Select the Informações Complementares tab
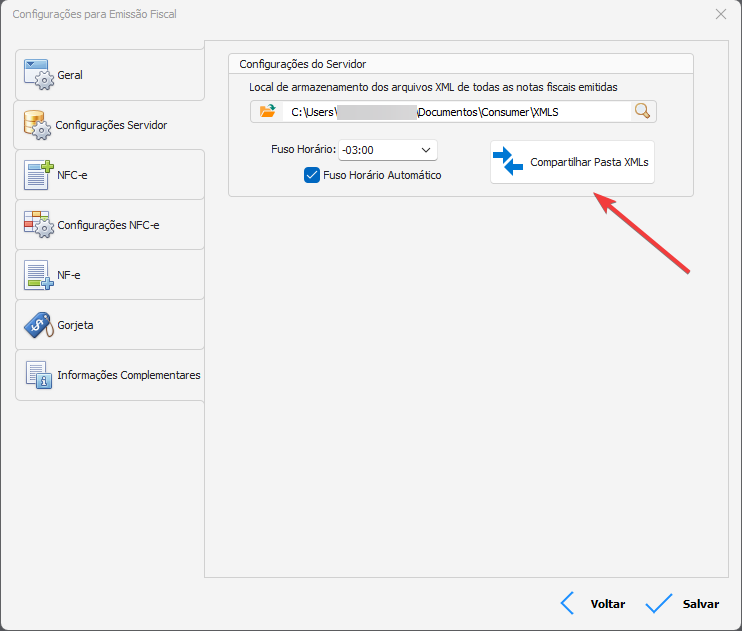The height and width of the screenshot is (631, 742). (x=128, y=376)
